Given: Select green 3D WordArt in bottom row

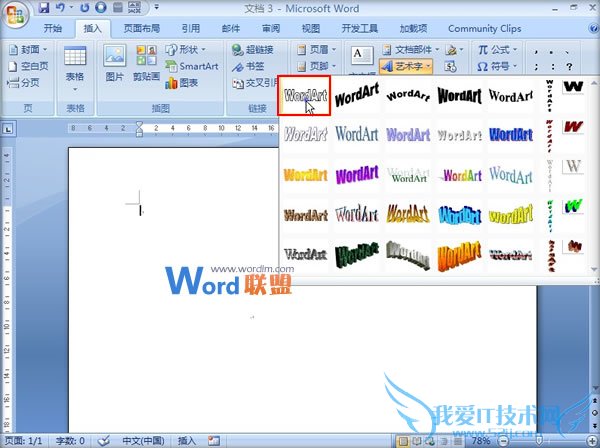Looking at the screenshot, I should pyautogui.click(x=357, y=256).
